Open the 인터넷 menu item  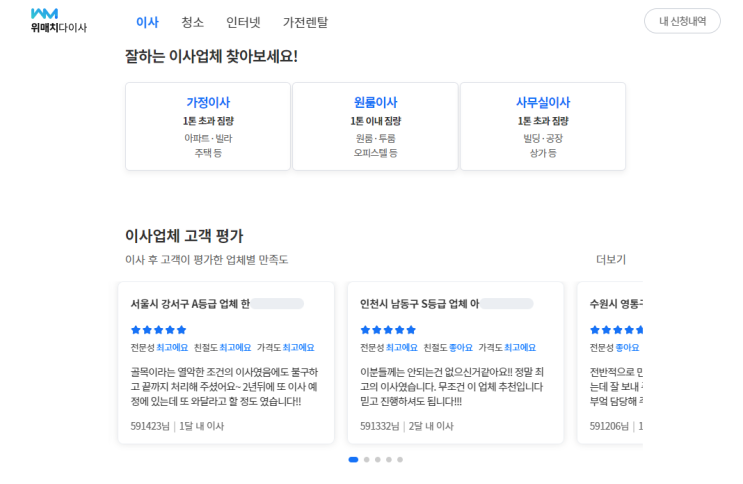point(243,22)
